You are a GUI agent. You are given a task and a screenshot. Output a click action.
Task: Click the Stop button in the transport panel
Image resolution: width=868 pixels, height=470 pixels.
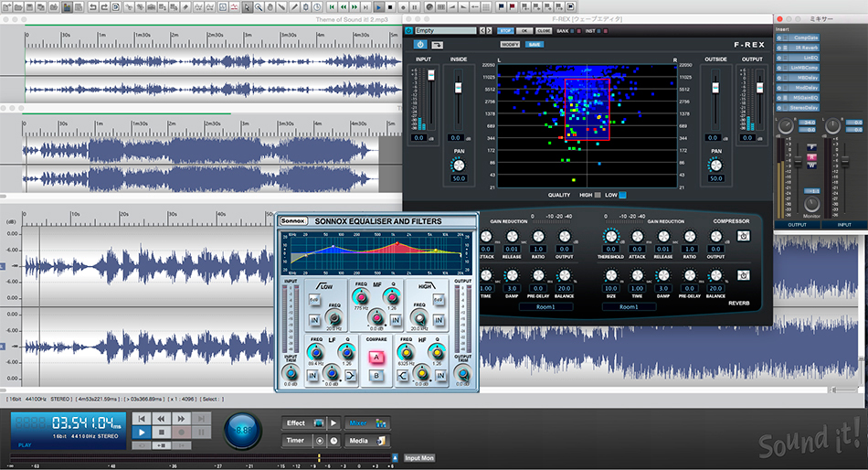pyautogui.click(x=162, y=432)
